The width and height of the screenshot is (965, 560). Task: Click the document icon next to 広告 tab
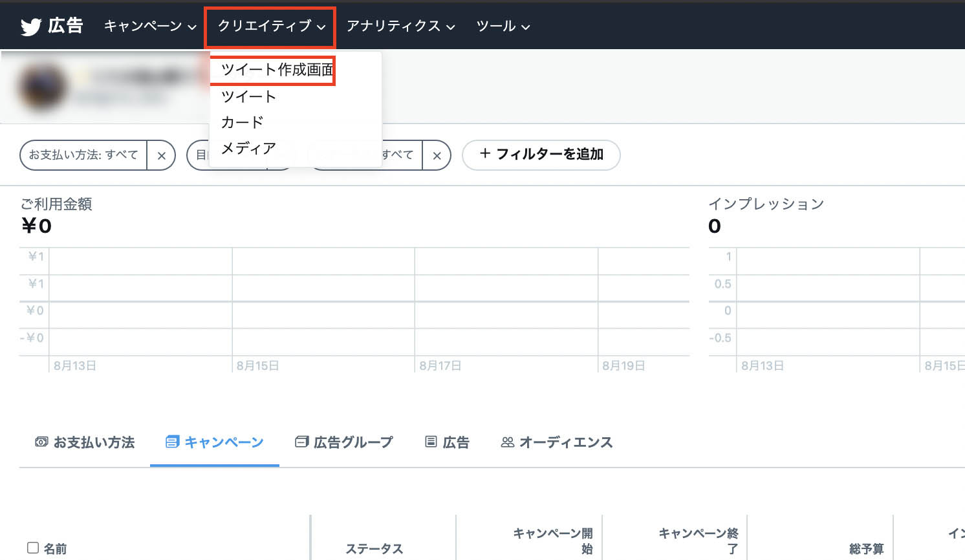(430, 441)
